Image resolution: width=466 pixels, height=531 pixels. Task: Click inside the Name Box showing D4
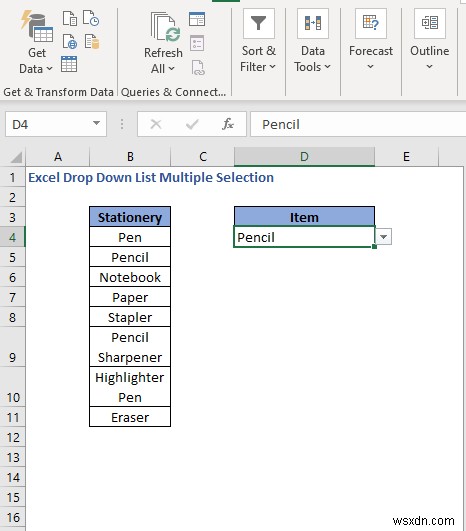click(49, 124)
